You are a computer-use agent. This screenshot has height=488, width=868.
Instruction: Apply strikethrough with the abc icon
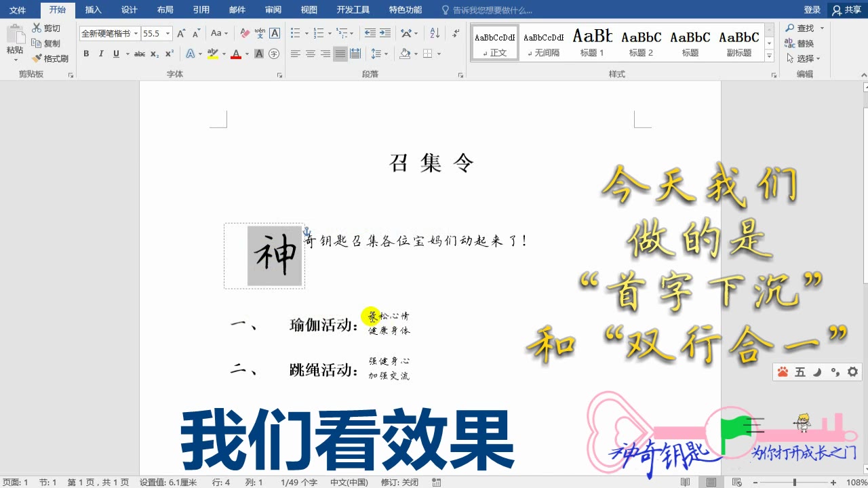[140, 54]
